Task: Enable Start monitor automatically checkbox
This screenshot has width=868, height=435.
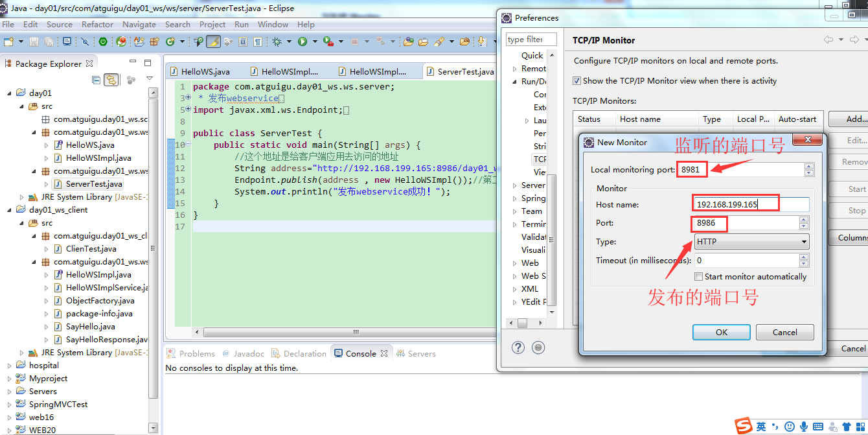Action: click(x=698, y=277)
